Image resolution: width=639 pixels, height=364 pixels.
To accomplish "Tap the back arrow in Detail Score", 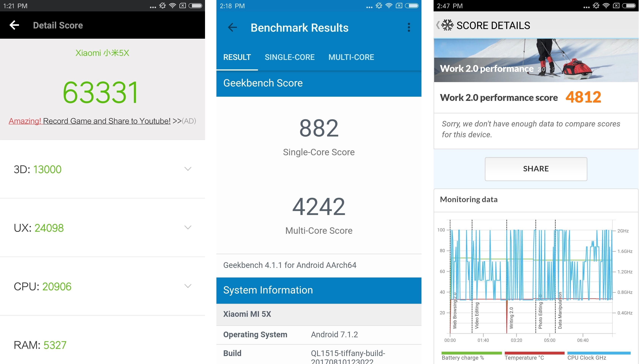I will point(14,25).
